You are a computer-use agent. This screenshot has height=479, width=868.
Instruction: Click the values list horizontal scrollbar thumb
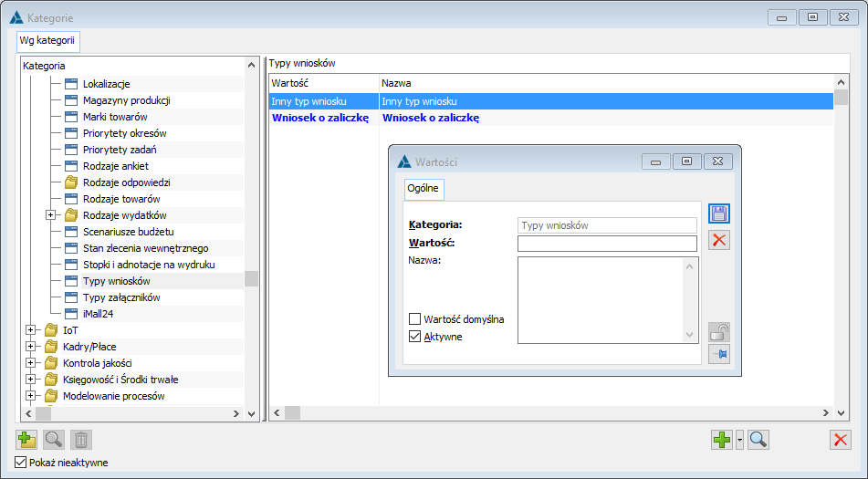coord(292,412)
